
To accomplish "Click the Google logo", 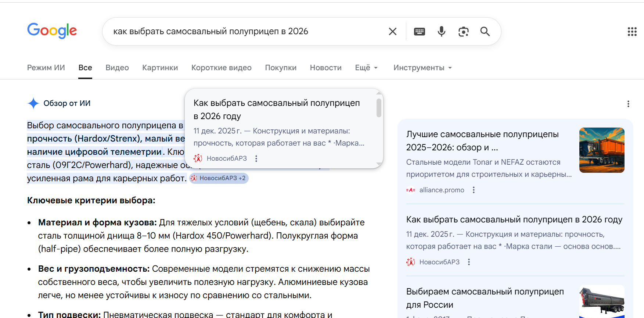I will pyautogui.click(x=52, y=31).
